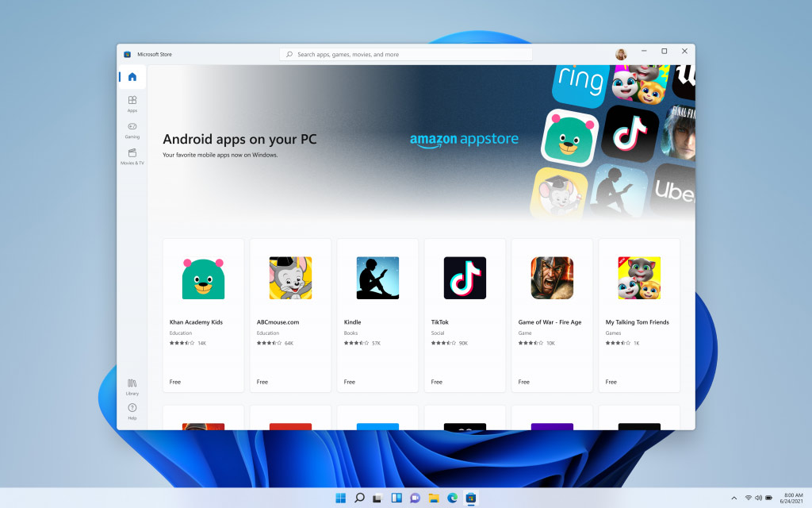
Task: Open File Explorer on the taskbar
Action: pos(434,498)
